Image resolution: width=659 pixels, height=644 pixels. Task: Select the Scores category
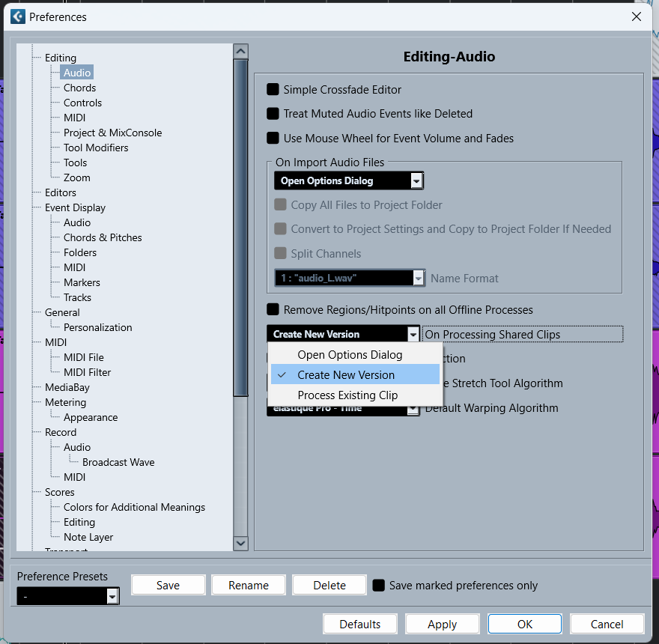(x=60, y=492)
